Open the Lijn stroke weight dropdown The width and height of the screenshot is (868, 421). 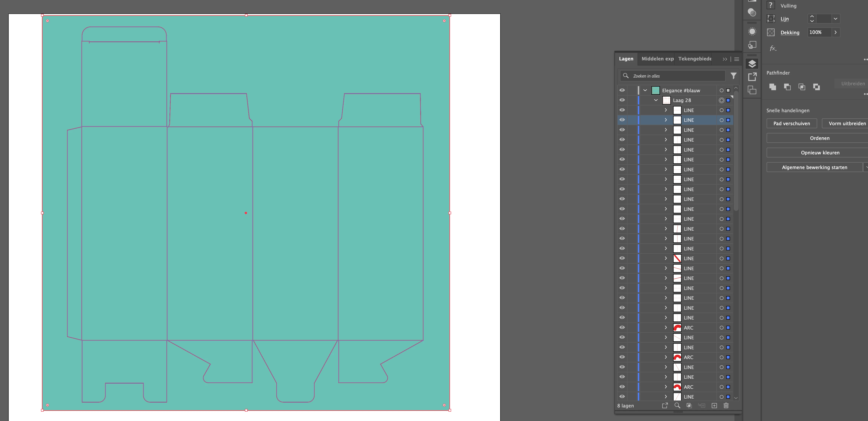835,19
